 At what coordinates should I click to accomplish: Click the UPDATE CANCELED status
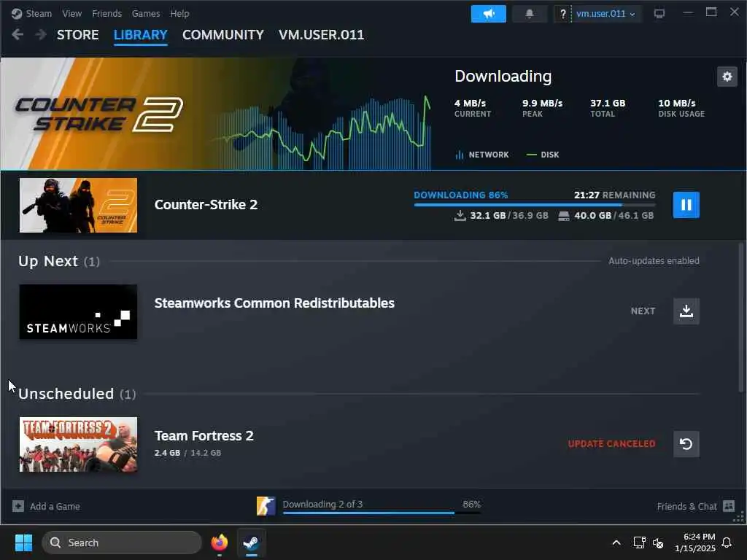612,444
